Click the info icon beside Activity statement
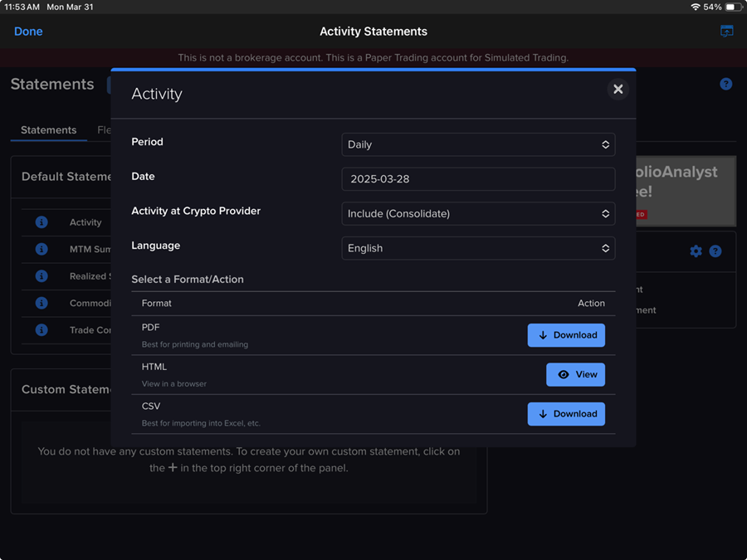The image size is (747, 560). coord(41,222)
